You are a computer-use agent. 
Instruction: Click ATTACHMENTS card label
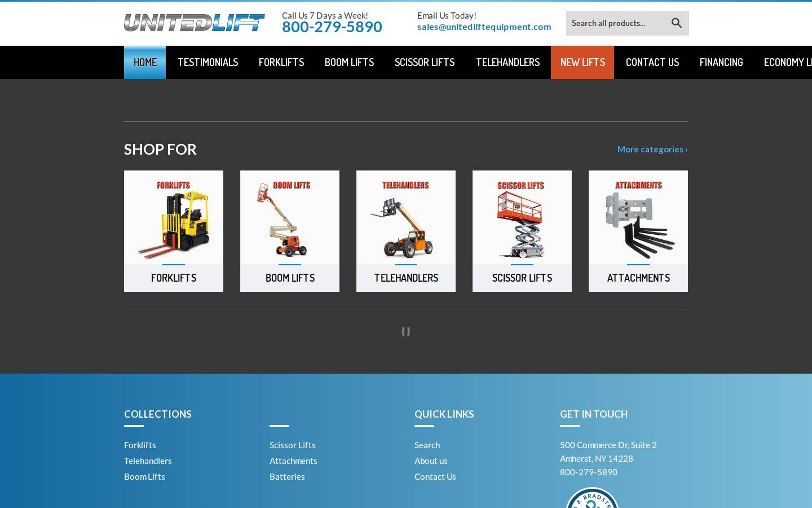click(x=638, y=278)
